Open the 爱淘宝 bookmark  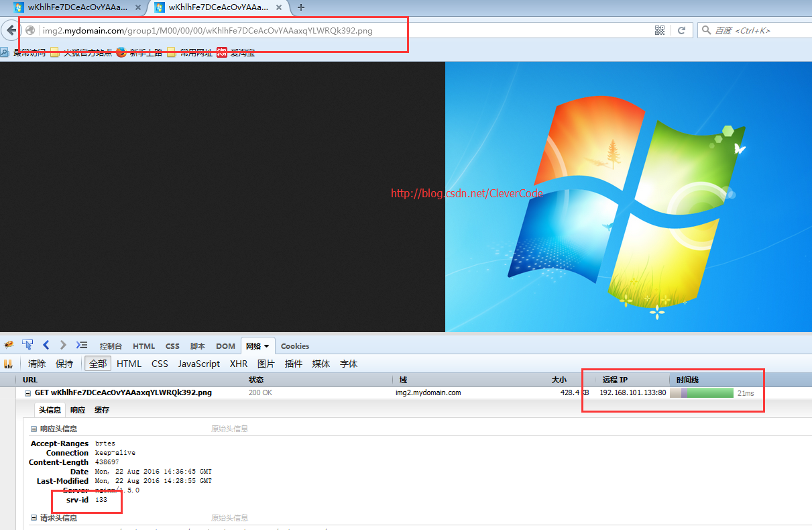pos(235,52)
